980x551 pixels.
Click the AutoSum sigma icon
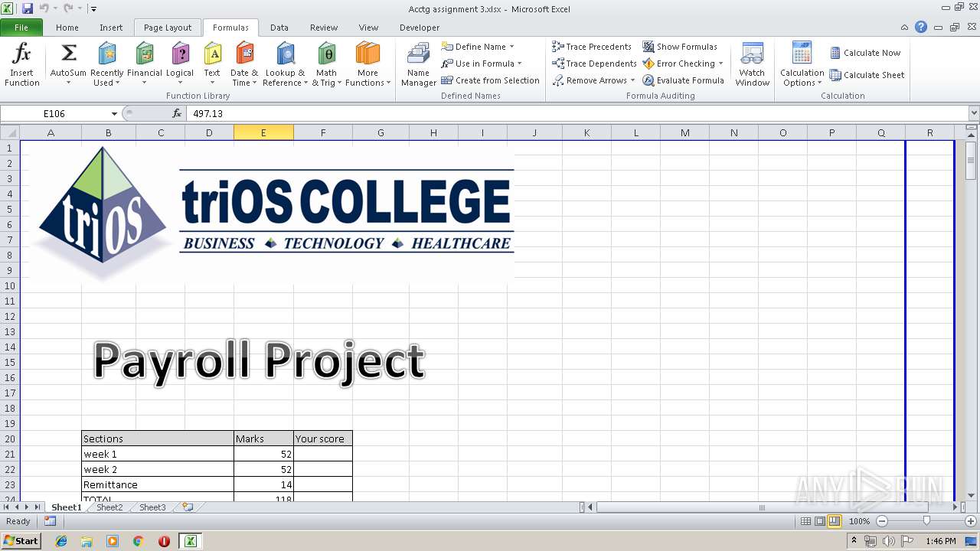pyautogui.click(x=68, y=54)
